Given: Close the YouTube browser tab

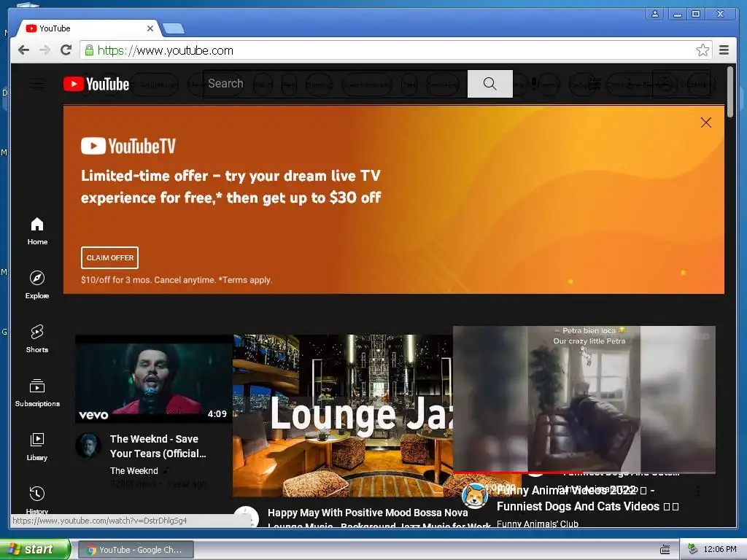Looking at the screenshot, I should coord(150,28).
